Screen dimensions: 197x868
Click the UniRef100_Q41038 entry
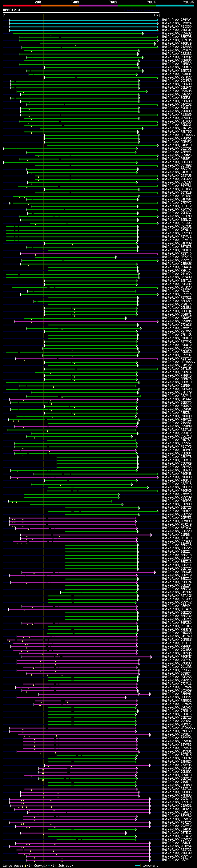click(177, 122)
